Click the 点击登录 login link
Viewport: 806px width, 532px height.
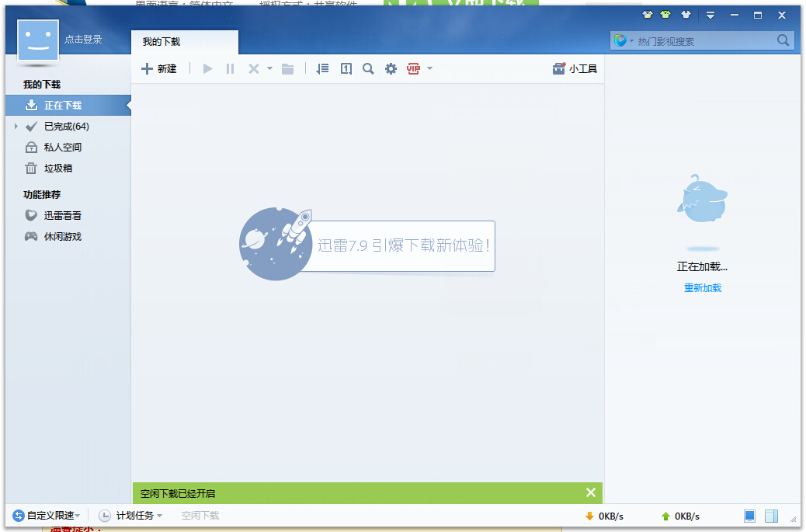coord(83,40)
